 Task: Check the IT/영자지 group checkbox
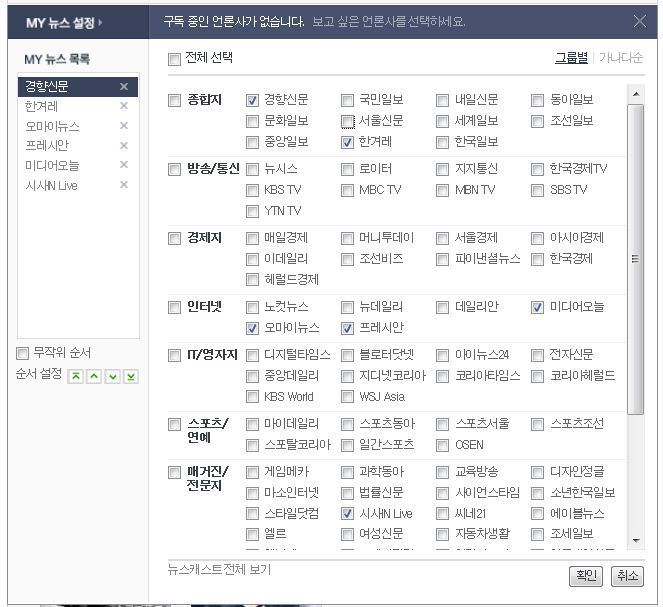pyautogui.click(x=174, y=355)
